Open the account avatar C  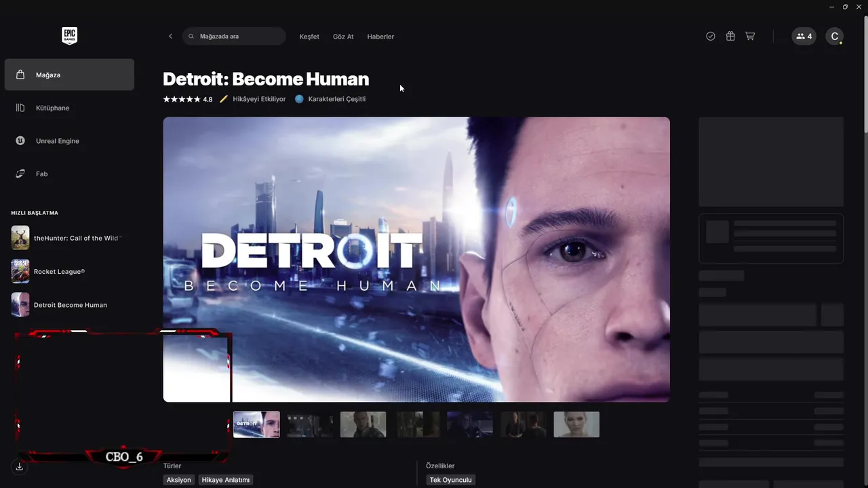point(835,36)
